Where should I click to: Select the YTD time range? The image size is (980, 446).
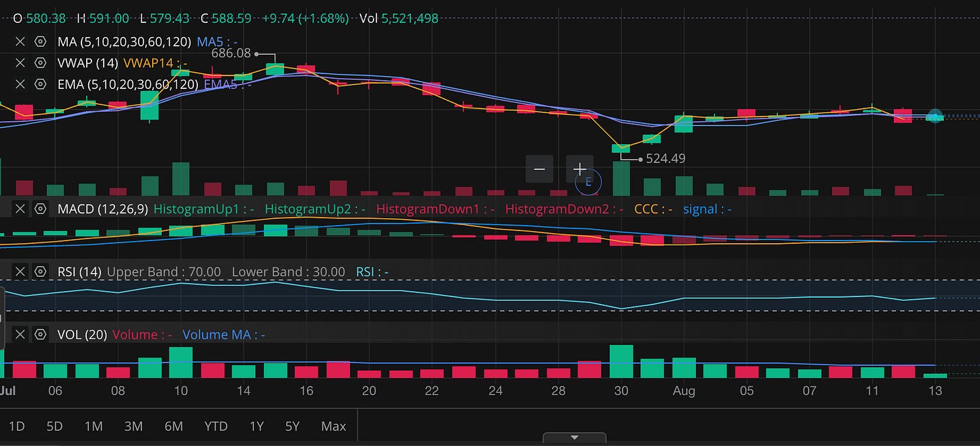coord(216,426)
